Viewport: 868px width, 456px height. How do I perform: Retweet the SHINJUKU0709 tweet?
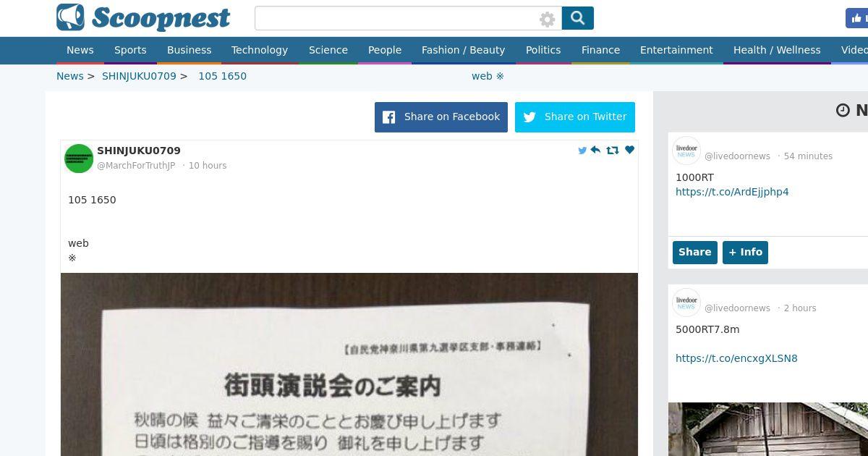tap(613, 150)
